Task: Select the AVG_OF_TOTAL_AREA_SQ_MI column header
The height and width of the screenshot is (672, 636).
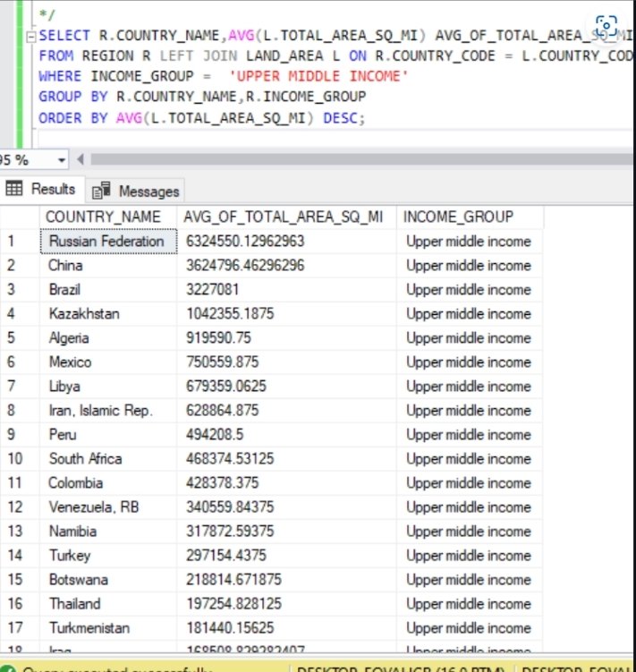Action: (x=286, y=217)
